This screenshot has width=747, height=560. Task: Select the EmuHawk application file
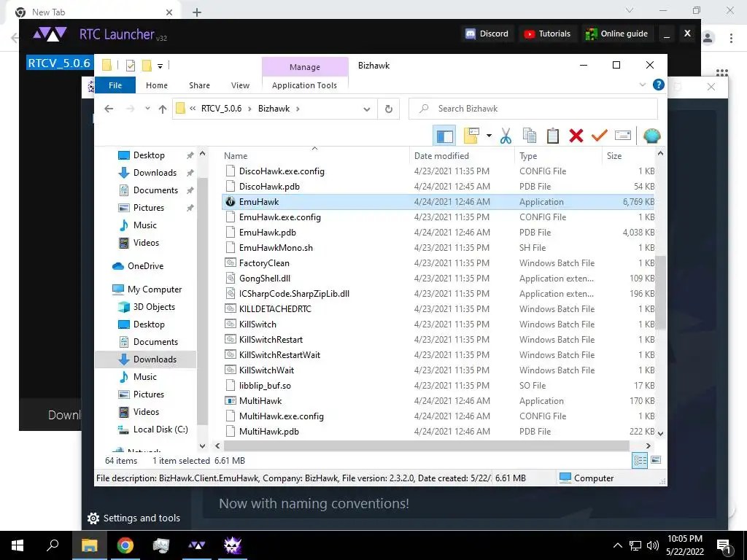pos(438,202)
